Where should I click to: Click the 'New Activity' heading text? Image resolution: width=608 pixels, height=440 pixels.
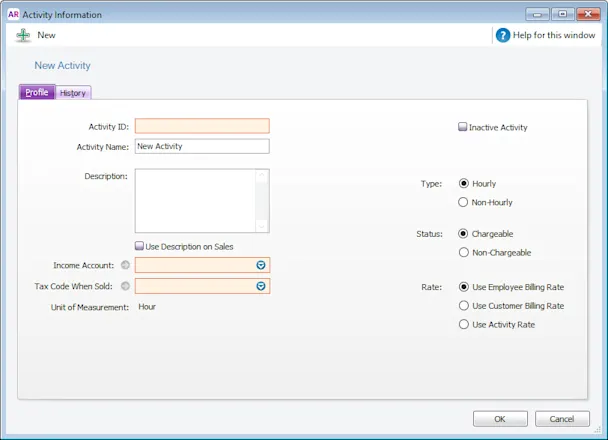pyautogui.click(x=62, y=66)
